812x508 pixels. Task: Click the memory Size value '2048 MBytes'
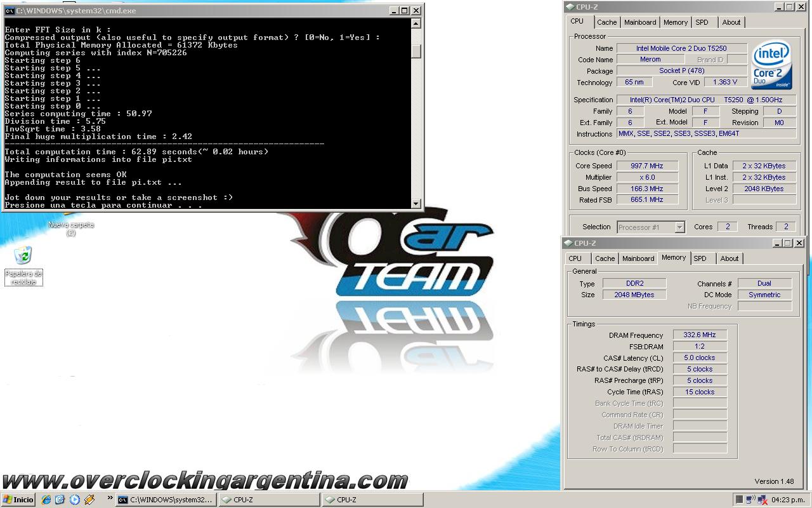634,295
